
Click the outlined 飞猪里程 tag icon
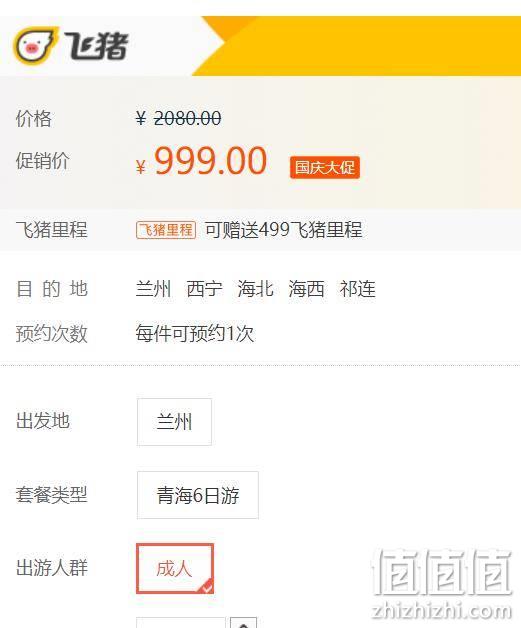coord(166,230)
